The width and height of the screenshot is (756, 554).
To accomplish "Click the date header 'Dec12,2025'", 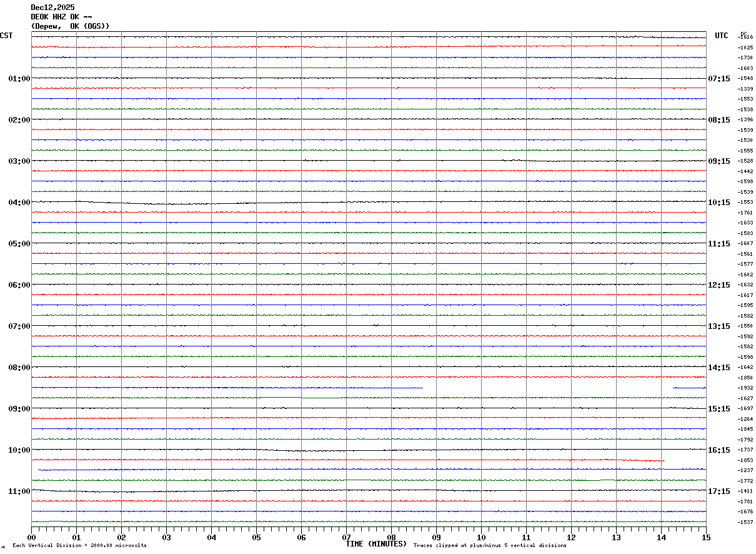I will [x=52, y=8].
